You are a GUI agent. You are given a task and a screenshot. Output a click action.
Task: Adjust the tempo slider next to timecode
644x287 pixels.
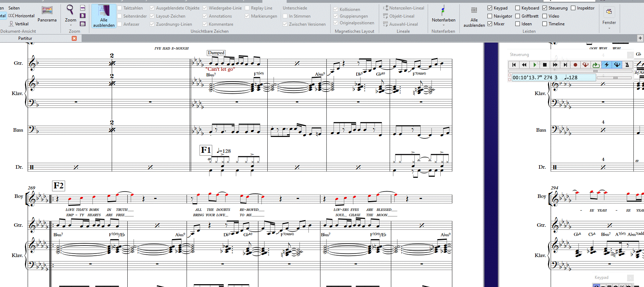coord(615,78)
